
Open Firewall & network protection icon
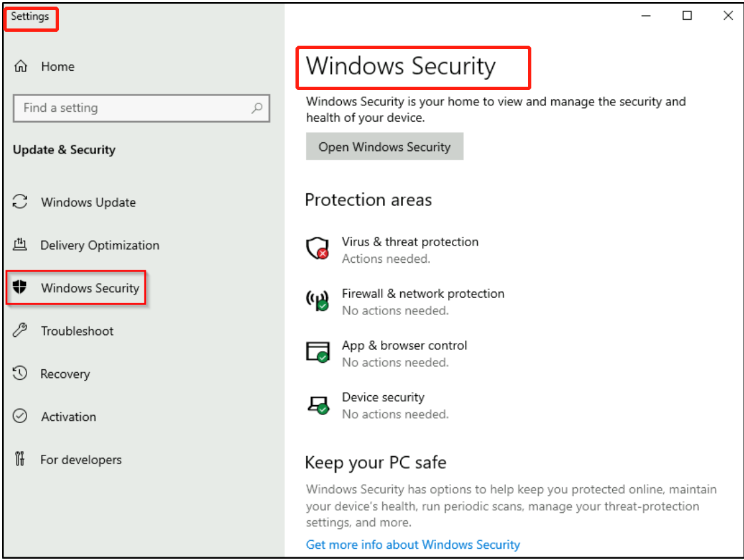(317, 301)
